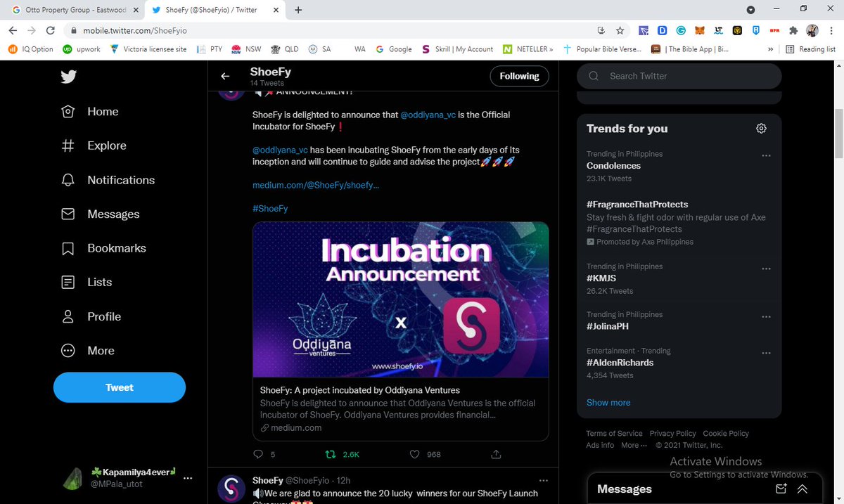Image resolution: width=844 pixels, height=504 pixels.
Task: Open Messages in the left sidebar
Action: pyautogui.click(x=101, y=214)
